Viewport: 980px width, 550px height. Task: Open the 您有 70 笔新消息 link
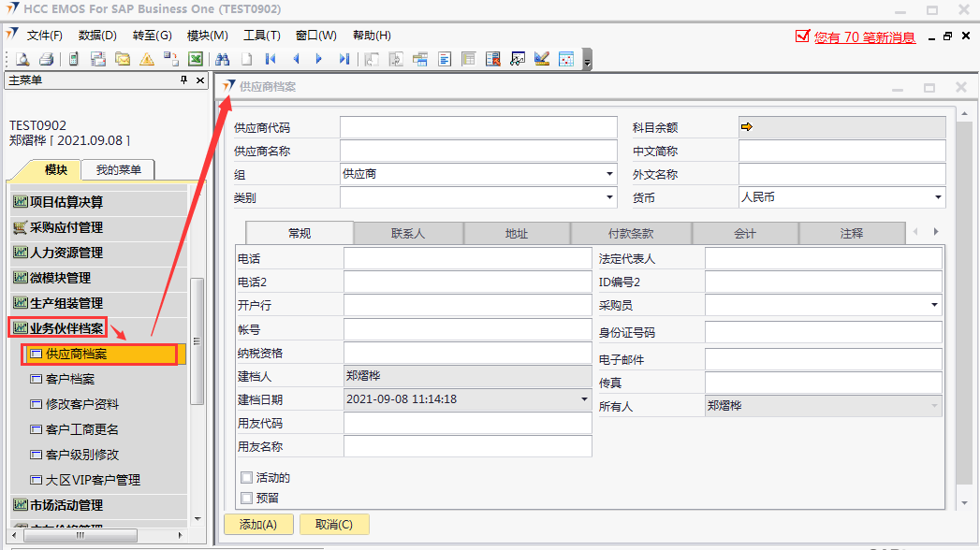pyautogui.click(x=864, y=37)
